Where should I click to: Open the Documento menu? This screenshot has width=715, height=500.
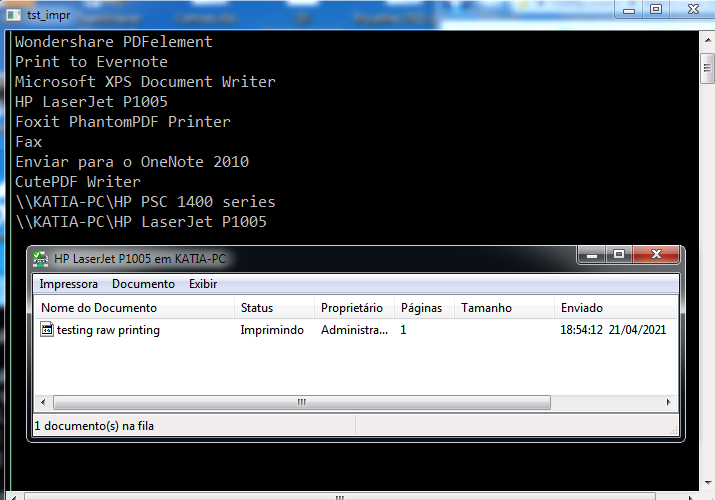click(143, 284)
